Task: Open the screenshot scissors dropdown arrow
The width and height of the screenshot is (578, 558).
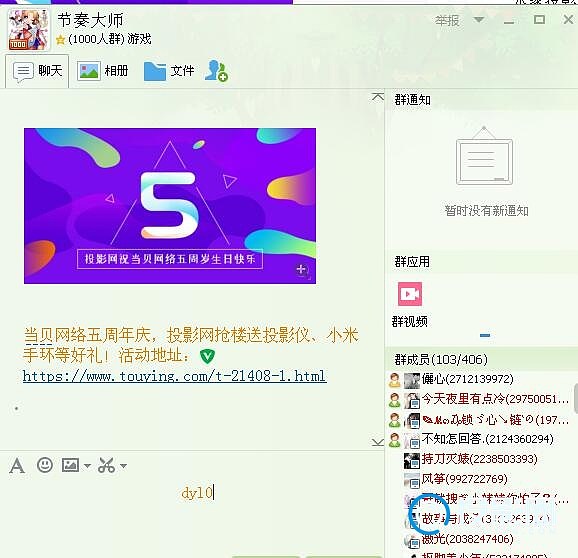Action: click(x=123, y=466)
